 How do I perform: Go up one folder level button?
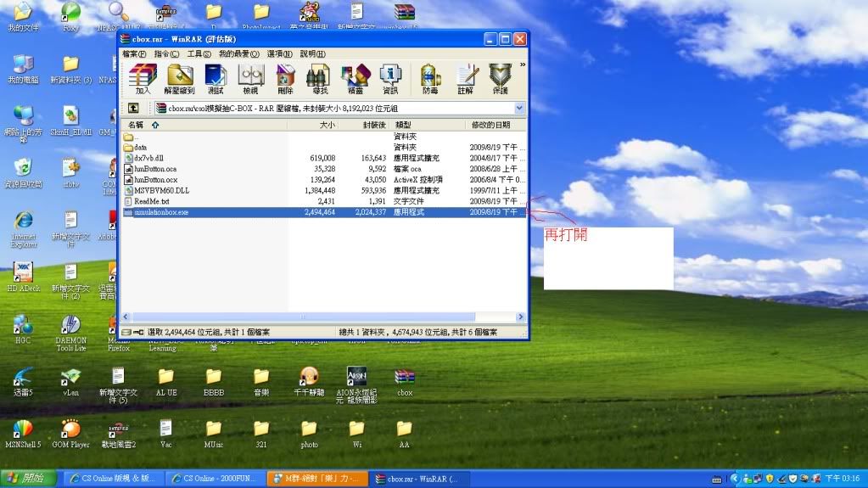point(133,109)
